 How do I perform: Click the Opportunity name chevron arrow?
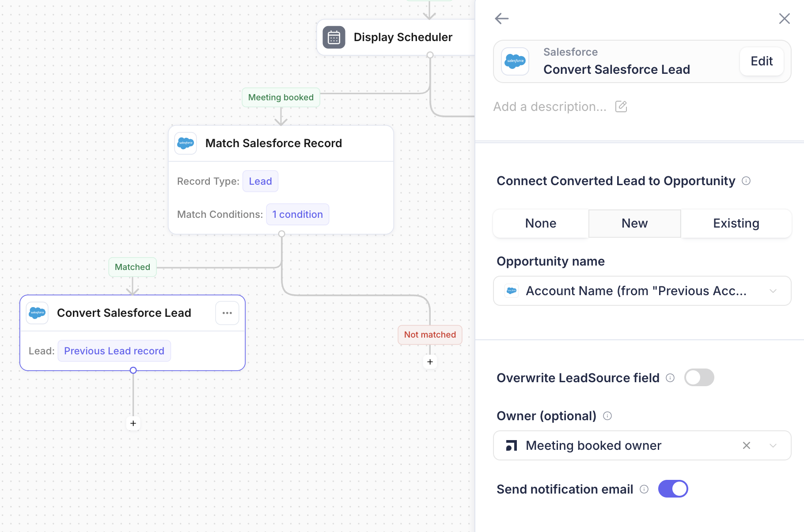click(773, 291)
